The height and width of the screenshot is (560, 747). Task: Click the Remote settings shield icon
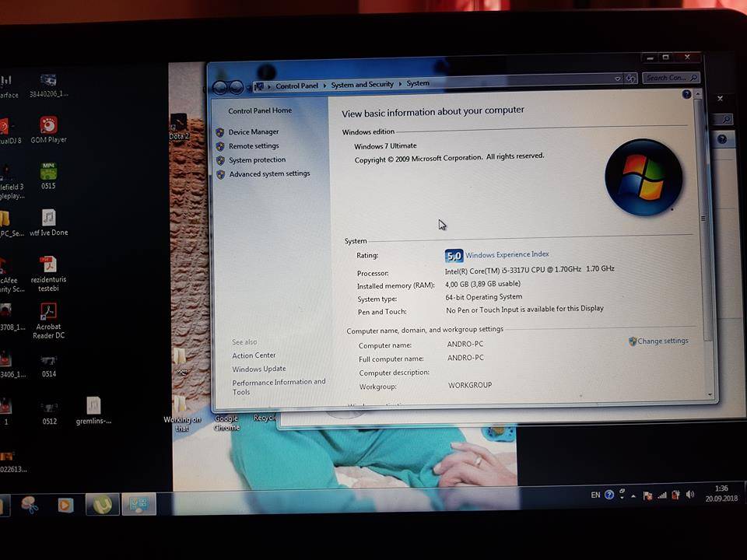coord(220,146)
